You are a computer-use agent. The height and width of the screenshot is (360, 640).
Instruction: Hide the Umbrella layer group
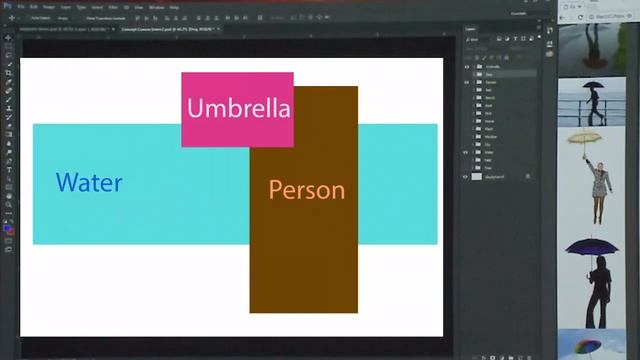pyautogui.click(x=467, y=67)
